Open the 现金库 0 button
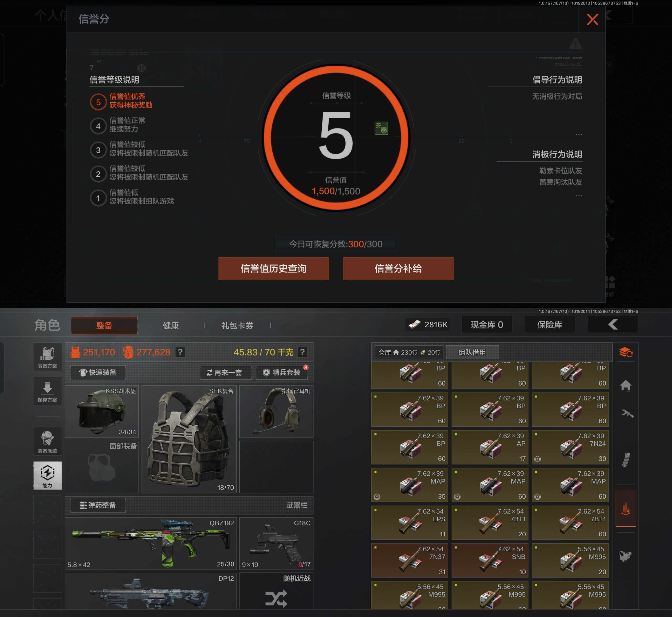Image resolution: width=672 pixels, height=617 pixels. [487, 325]
